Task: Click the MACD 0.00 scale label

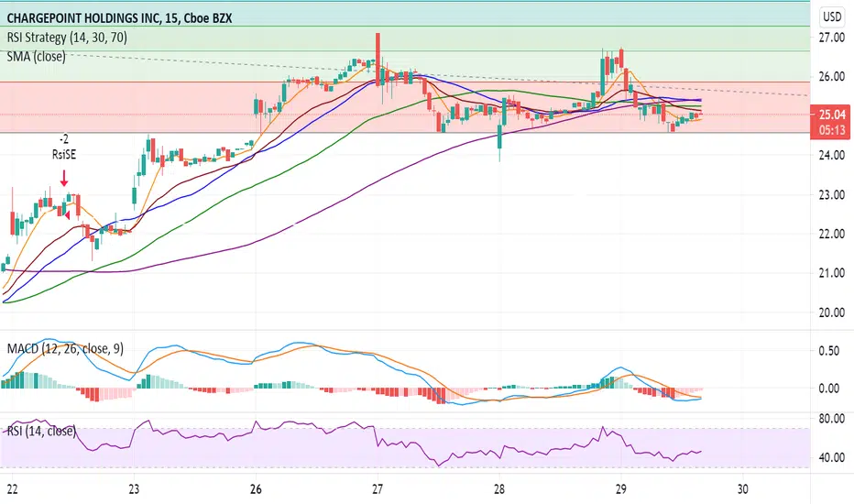Action: pyautogui.click(x=829, y=389)
